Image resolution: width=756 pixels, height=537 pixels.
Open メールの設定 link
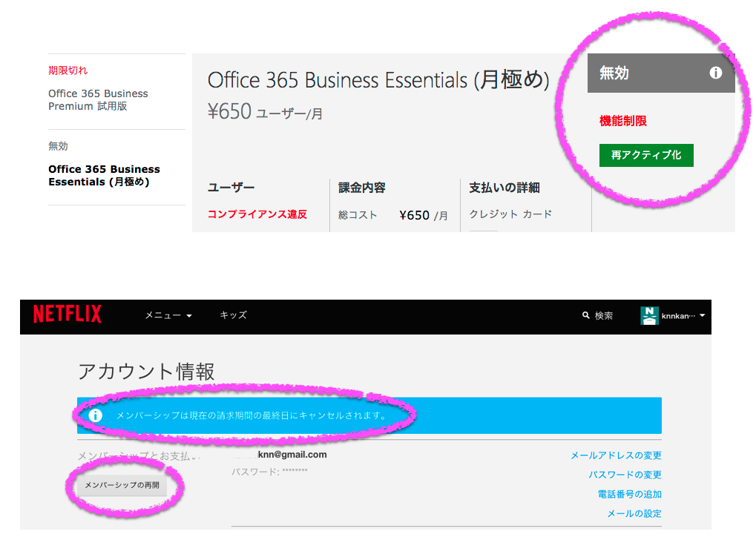tap(634, 513)
